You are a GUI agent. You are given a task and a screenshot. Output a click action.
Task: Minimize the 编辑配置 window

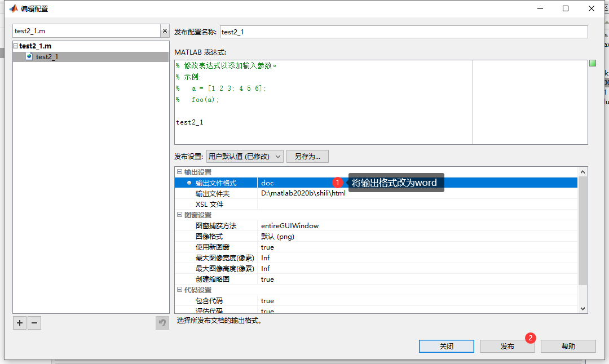(540, 8)
